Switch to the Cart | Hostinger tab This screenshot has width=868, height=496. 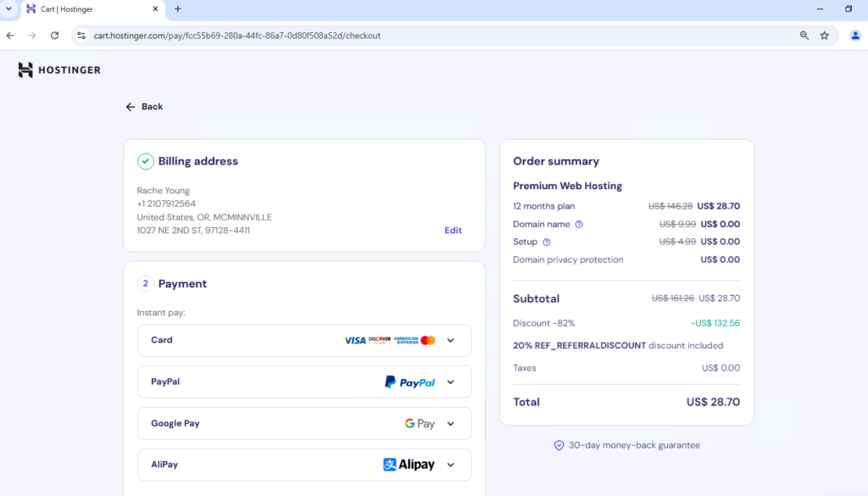point(85,9)
